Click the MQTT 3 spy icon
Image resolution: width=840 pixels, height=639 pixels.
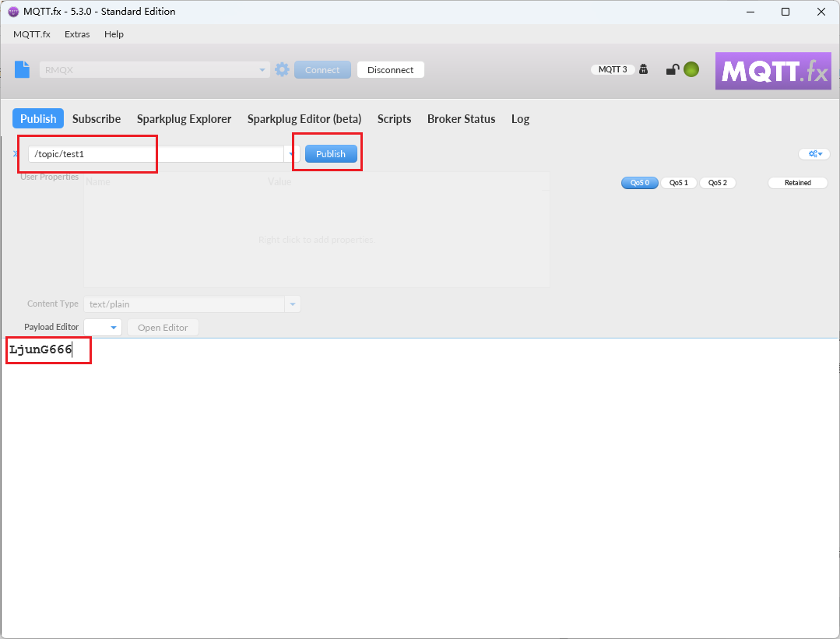643,69
